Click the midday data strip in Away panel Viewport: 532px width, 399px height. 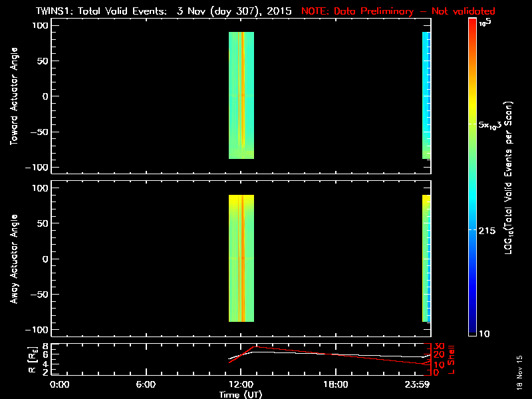pos(241,258)
